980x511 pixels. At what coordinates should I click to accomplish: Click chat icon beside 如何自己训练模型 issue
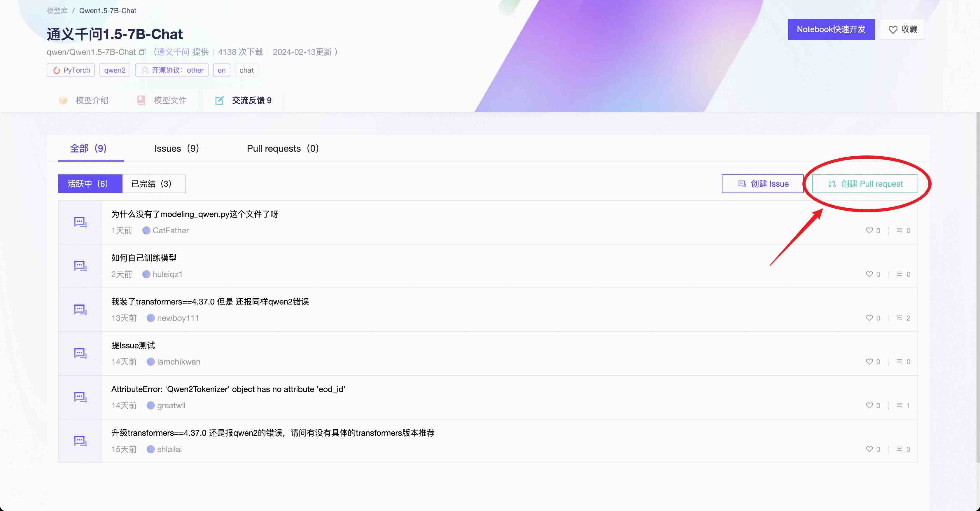click(80, 266)
